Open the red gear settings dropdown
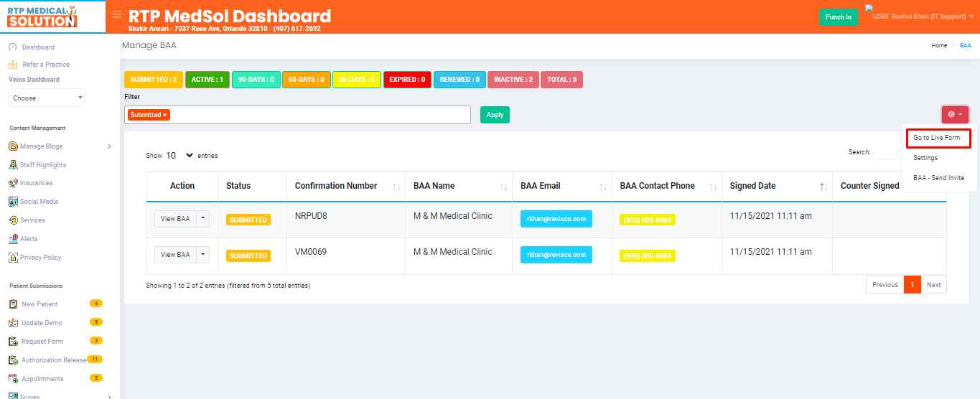This screenshot has width=980, height=399. pos(955,114)
